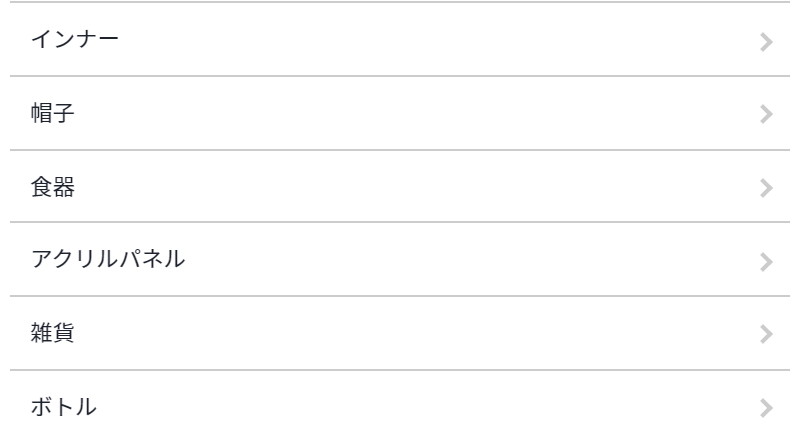
Task: Open the アクリルパネル category row
Action: tap(400, 261)
